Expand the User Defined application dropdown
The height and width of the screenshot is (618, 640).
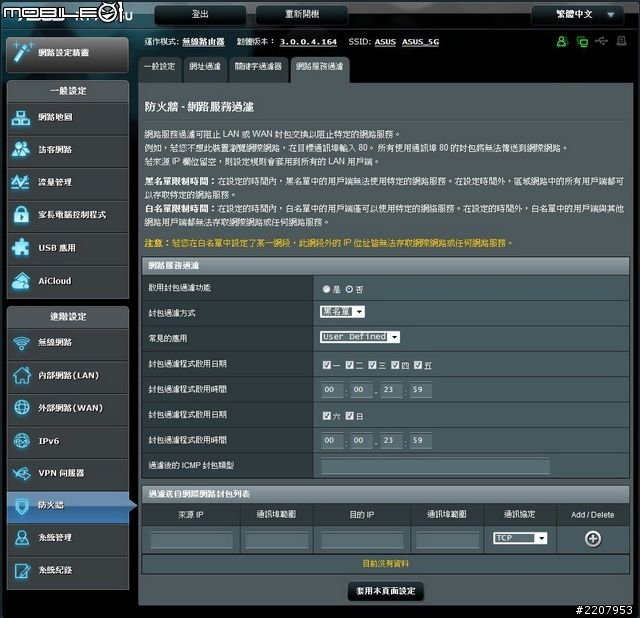coord(360,337)
